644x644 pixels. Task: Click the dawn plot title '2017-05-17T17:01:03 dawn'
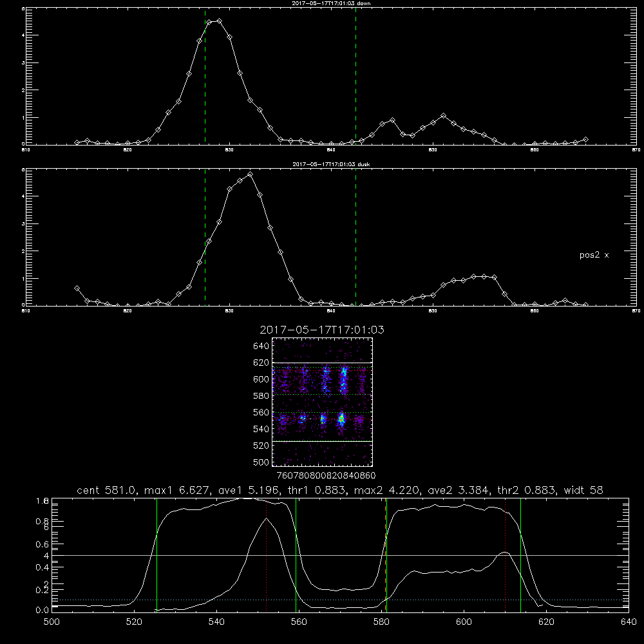pyautogui.click(x=331, y=3)
